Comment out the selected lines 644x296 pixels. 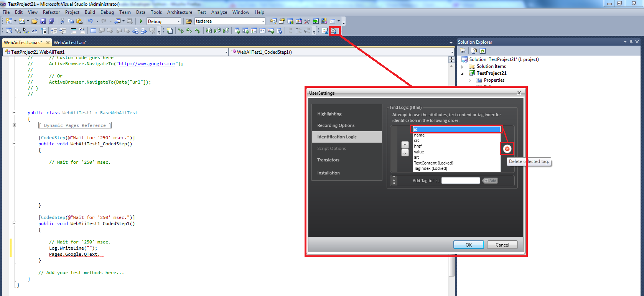click(x=74, y=31)
